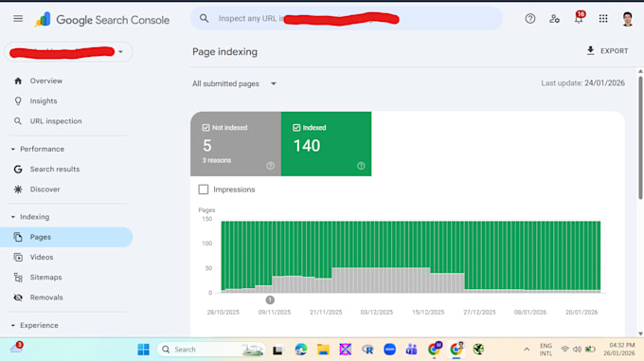The image size is (644, 361).
Task: Open Microsoft Teams from taskbar
Action: 412,350
